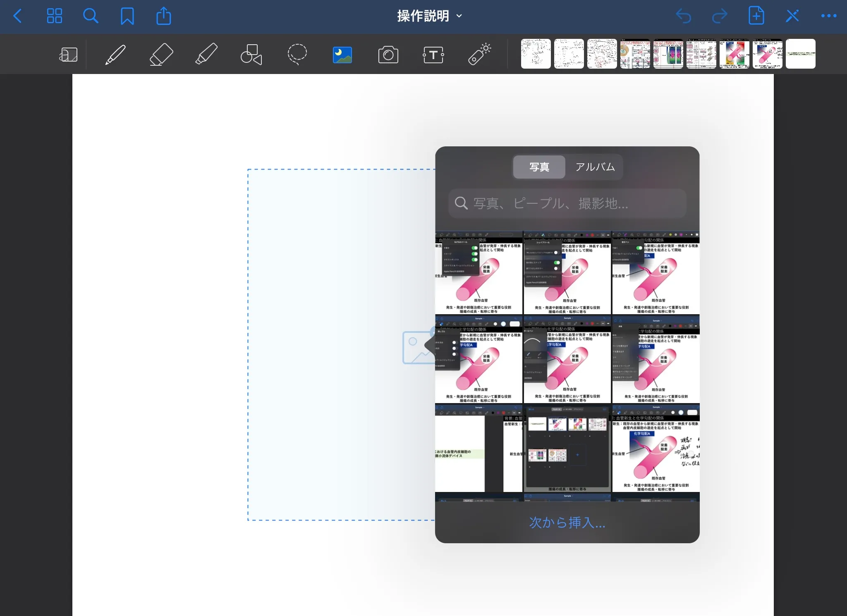847x616 pixels.
Task: Open last blank page thumbnail in toolbar
Action: tap(800, 54)
